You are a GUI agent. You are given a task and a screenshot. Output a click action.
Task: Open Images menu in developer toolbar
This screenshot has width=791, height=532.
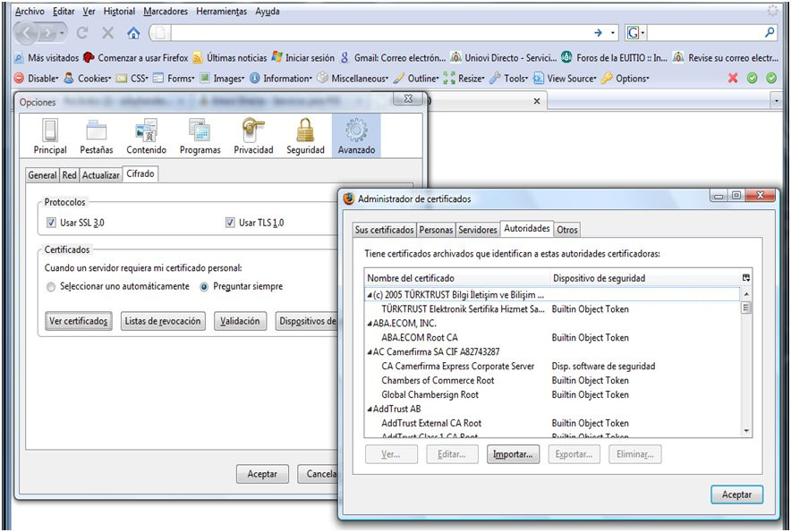coord(223,78)
